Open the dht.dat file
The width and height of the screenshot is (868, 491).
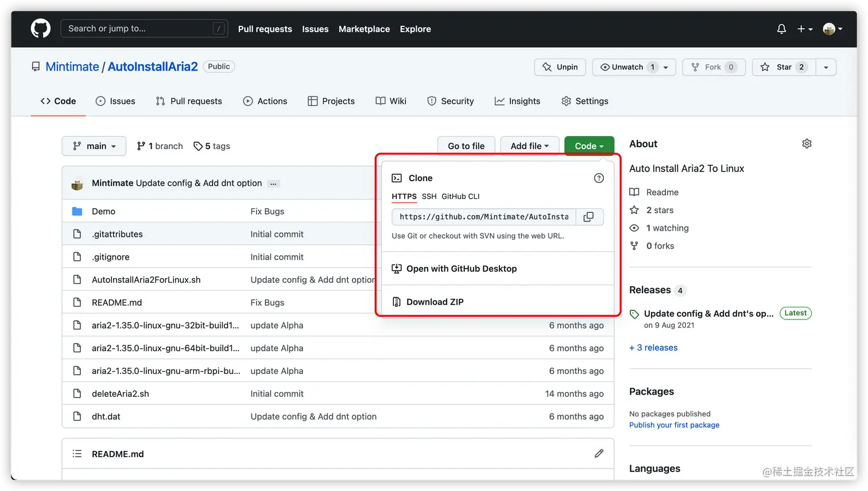coord(106,416)
